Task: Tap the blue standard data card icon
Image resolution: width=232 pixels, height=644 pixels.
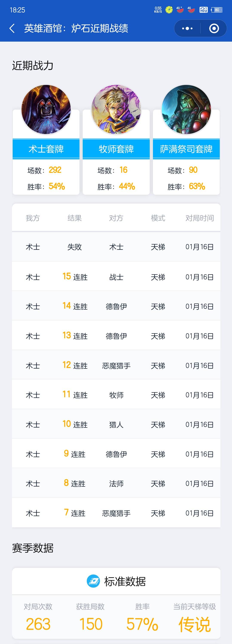Action: [x=93, y=581]
